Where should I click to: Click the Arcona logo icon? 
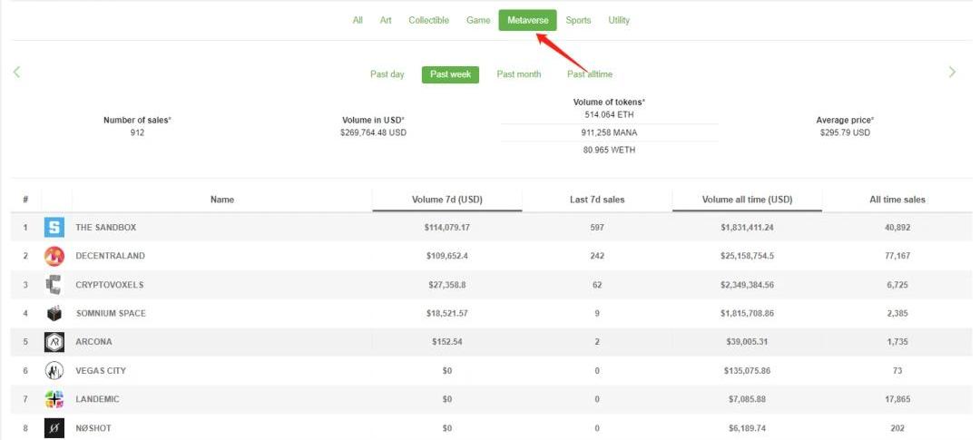tap(54, 342)
